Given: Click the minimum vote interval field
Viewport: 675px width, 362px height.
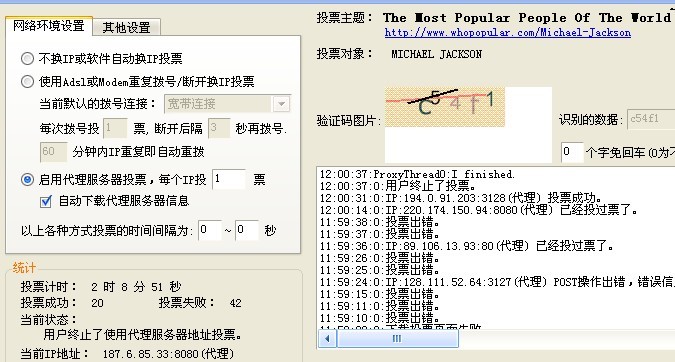Looking at the screenshot, I should (210, 230).
